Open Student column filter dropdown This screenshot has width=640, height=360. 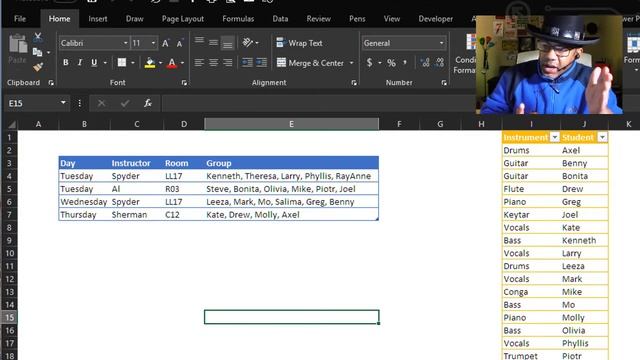602,137
